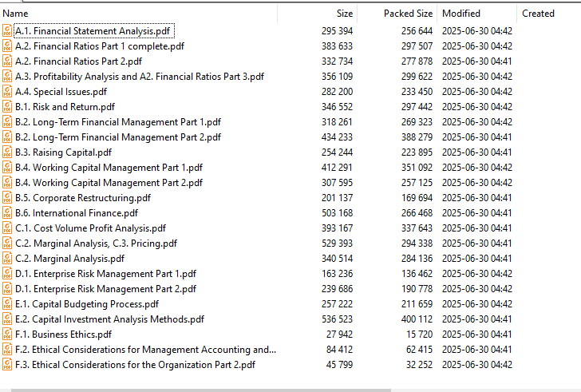Select C.2. Marginal Analysis, C.3. Pricing.pdf
Image resolution: width=581 pixels, height=392 pixels.
(x=97, y=244)
